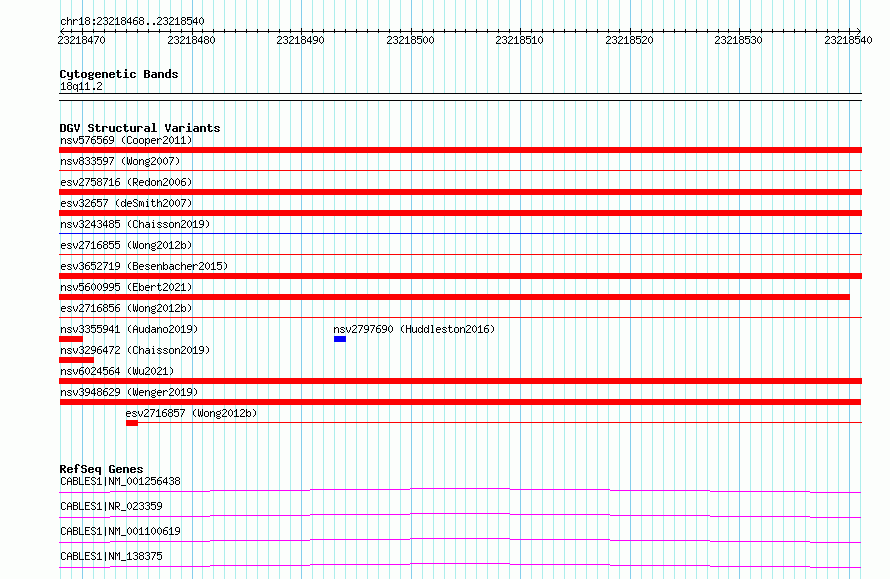Image resolution: width=890 pixels, height=579 pixels.
Task: Select CABLES1|NM_001256438 transcript
Action: [x=120, y=481]
